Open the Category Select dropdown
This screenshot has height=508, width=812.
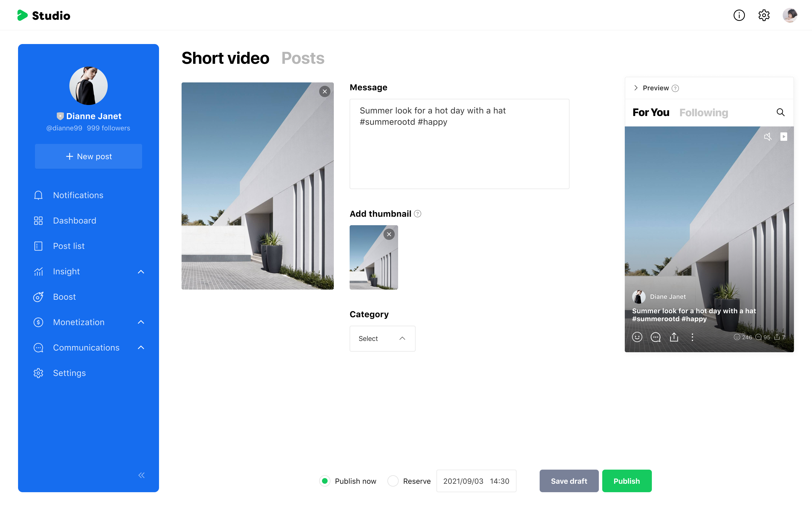[x=382, y=339]
